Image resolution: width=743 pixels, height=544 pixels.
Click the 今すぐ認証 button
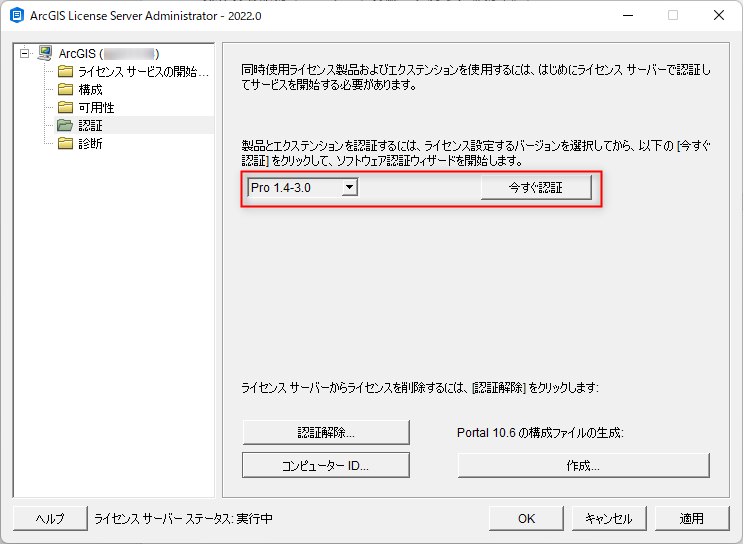(536, 188)
